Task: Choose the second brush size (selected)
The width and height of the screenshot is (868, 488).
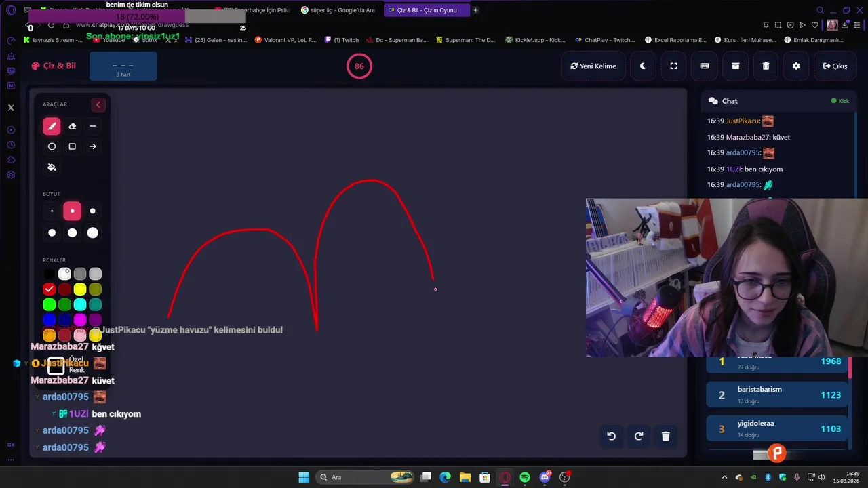Action: [x=73, y=211]
